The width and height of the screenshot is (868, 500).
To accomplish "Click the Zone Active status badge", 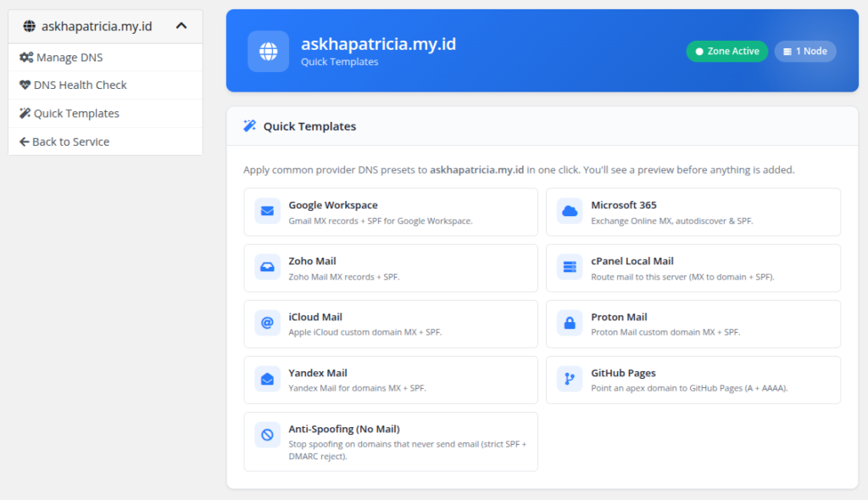I will pyautogui.click(x=726, y=51).
